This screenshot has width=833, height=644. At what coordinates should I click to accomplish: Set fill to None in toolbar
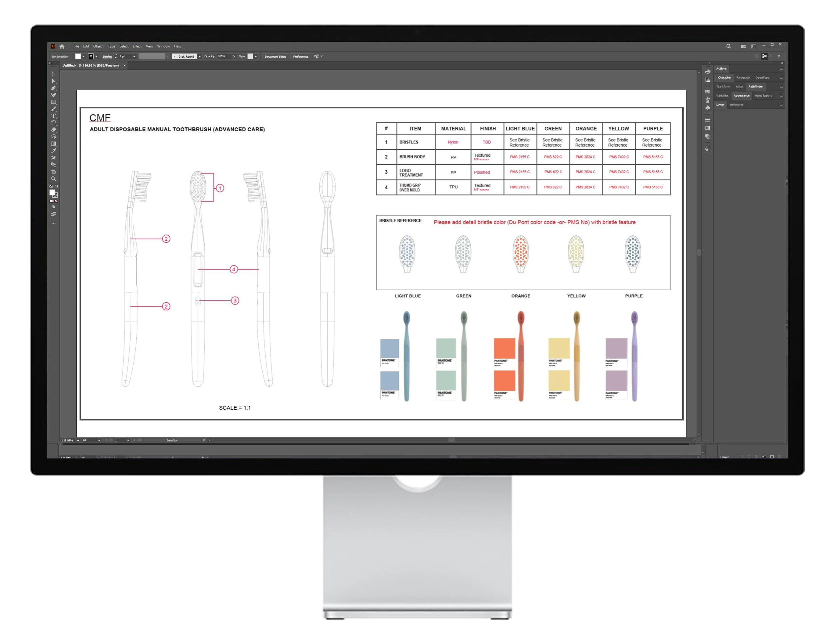coord(56,201)
